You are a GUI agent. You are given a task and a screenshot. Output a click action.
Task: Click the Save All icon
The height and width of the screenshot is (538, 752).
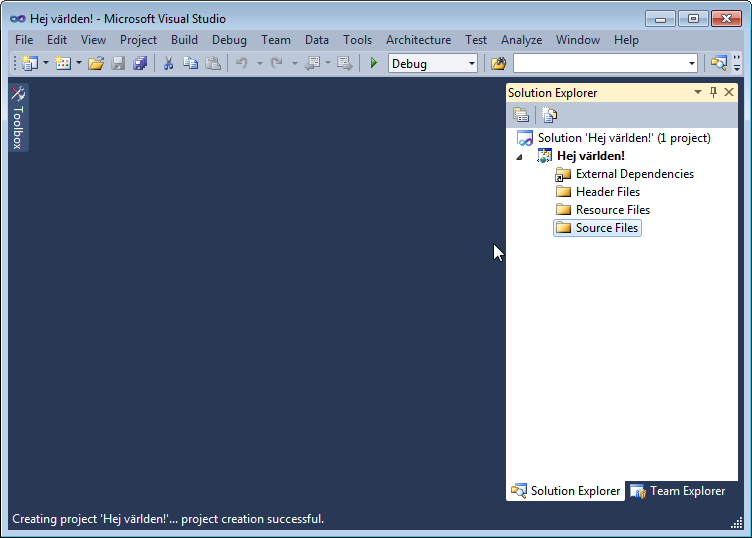coord(140,63)
